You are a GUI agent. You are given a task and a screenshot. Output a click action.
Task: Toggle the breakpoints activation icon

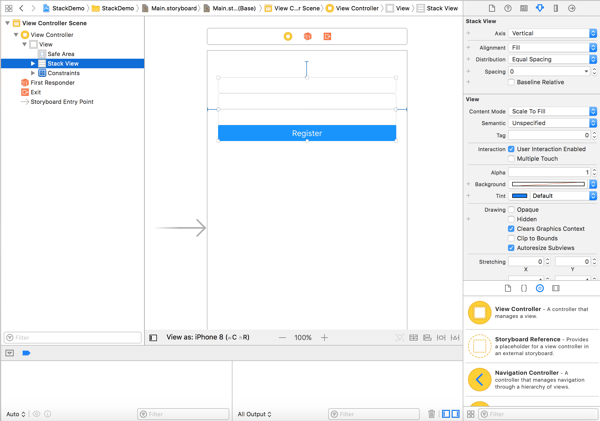pos(26,353)
